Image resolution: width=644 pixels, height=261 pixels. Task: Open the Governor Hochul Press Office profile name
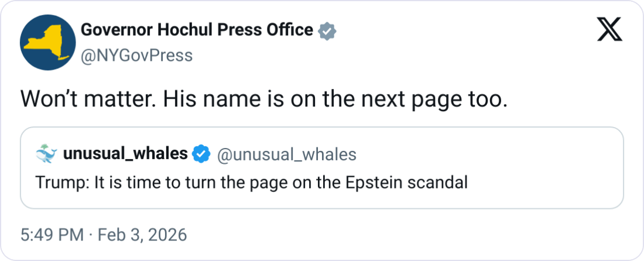196,30
